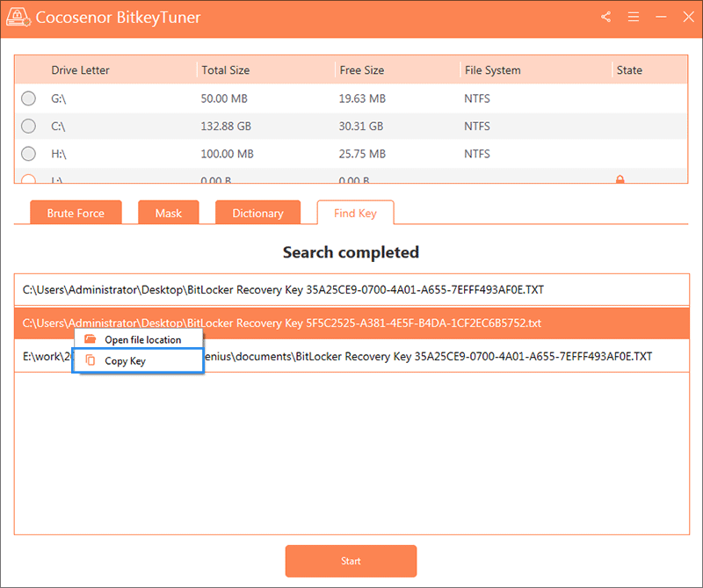Click the C:\ drive letter label
Image resolution: width=703 pixels, height=588 pixels.
tap(58, 127)
